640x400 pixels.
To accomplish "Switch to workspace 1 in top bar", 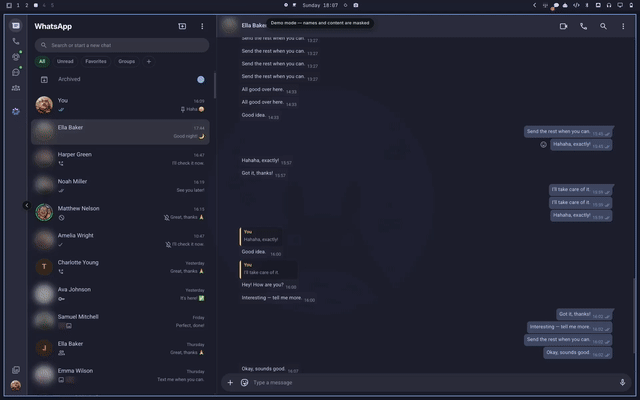I will (x=18, y=5).
